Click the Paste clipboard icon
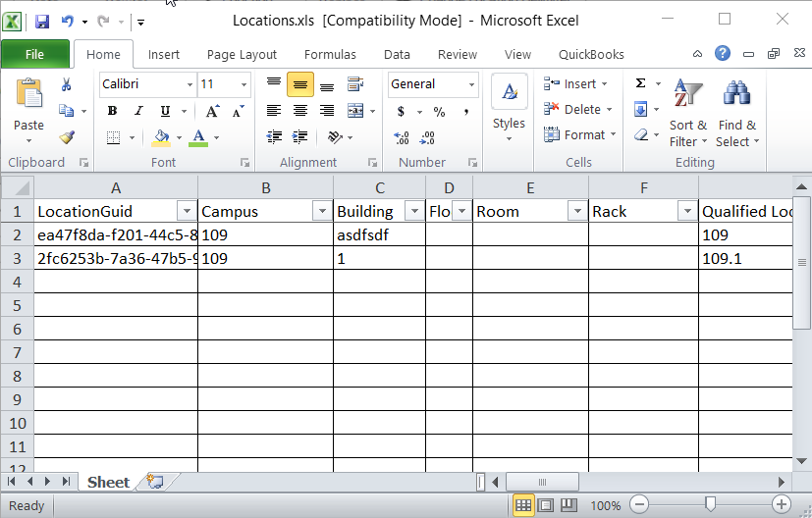The image size is (812, 518). (29, 93)
